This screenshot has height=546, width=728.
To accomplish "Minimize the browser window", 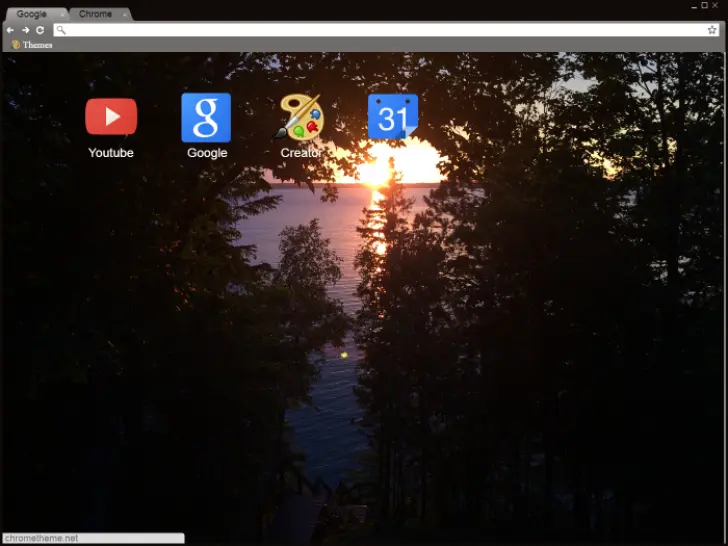I will pos(693,6).
